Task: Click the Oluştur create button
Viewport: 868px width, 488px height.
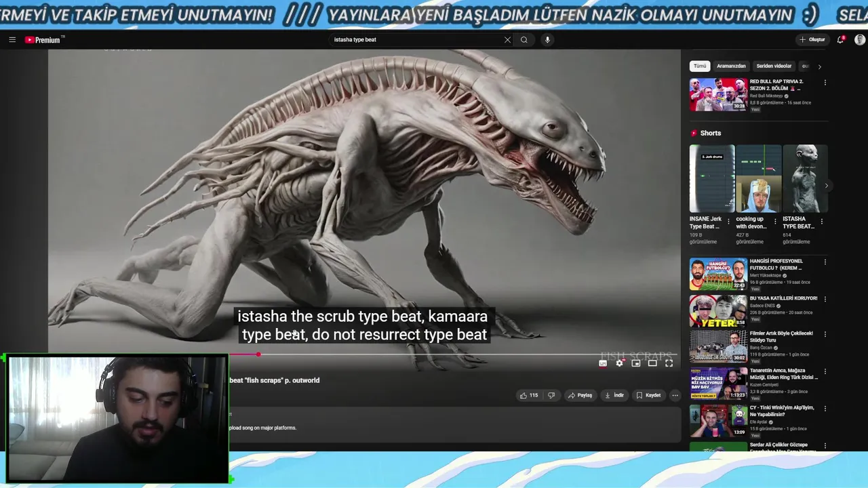Action: click(812, 40)
